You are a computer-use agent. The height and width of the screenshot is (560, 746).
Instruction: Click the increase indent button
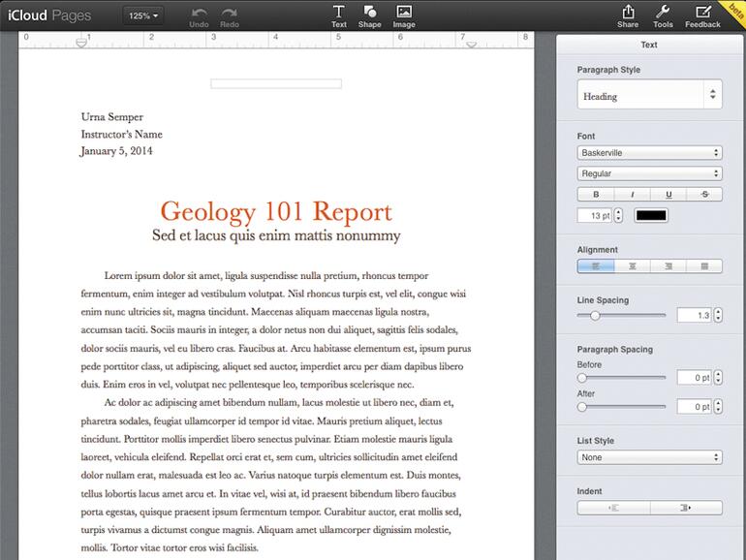[x=686, y=507]
